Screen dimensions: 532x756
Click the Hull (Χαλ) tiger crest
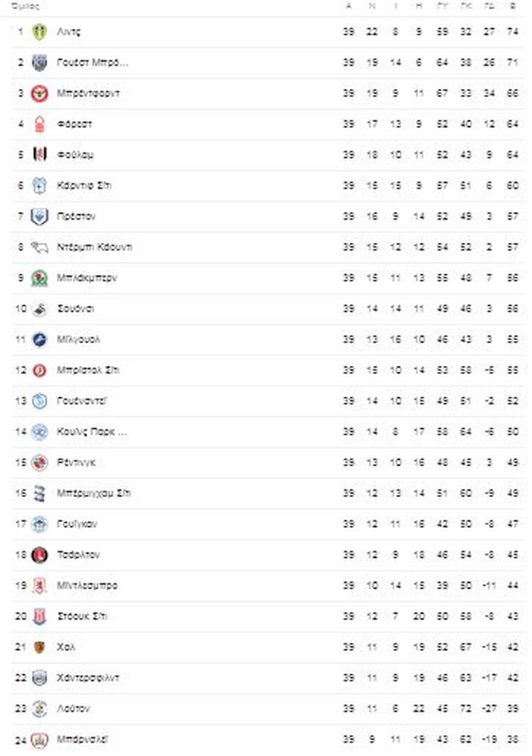coord(40,647)
